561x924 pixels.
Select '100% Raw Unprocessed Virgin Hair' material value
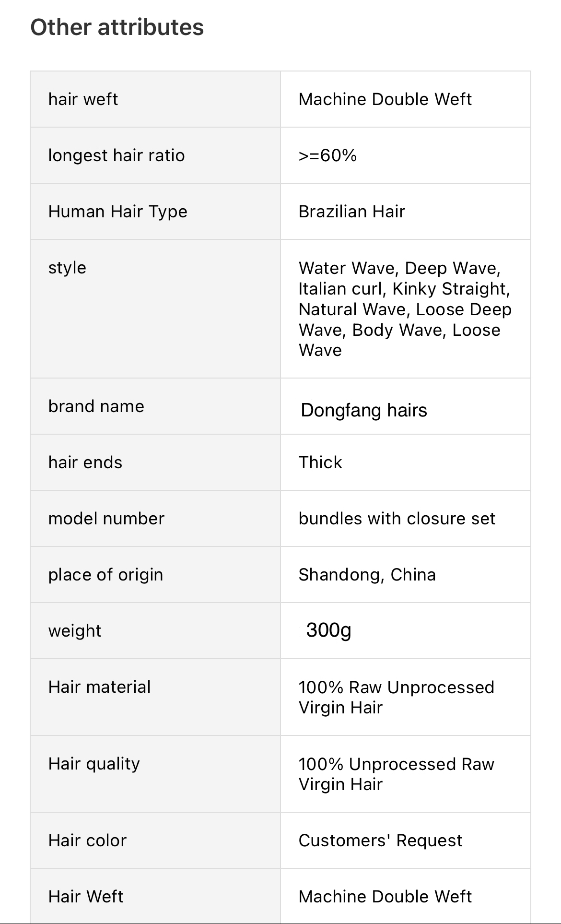[x=397, y=698]
